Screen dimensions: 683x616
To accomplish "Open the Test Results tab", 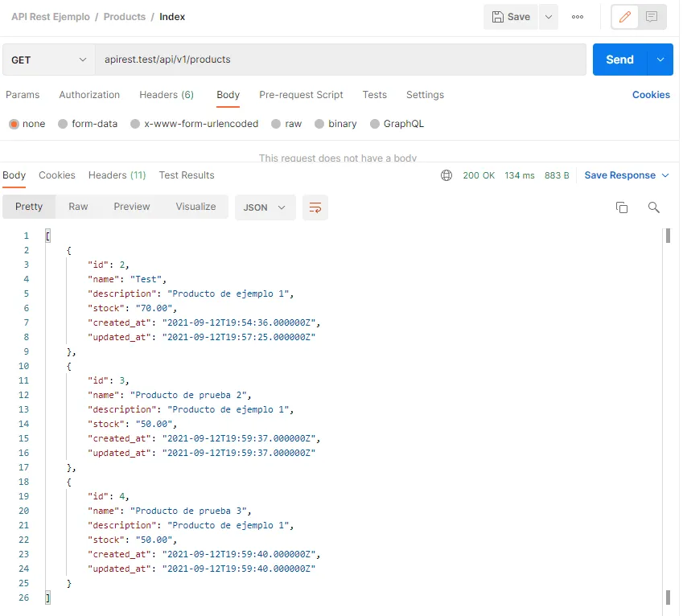I will pyautogui.click(x=187, y=175).
